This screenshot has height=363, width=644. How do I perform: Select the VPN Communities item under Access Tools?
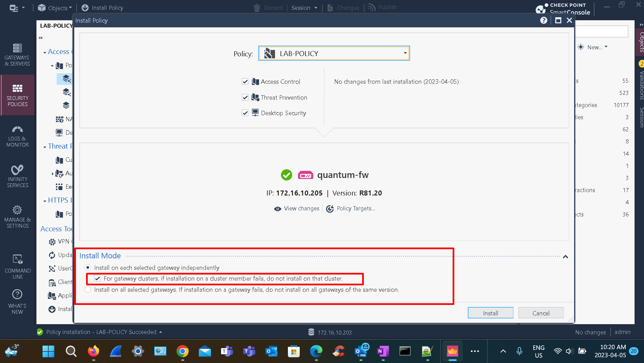click(62, 241)
